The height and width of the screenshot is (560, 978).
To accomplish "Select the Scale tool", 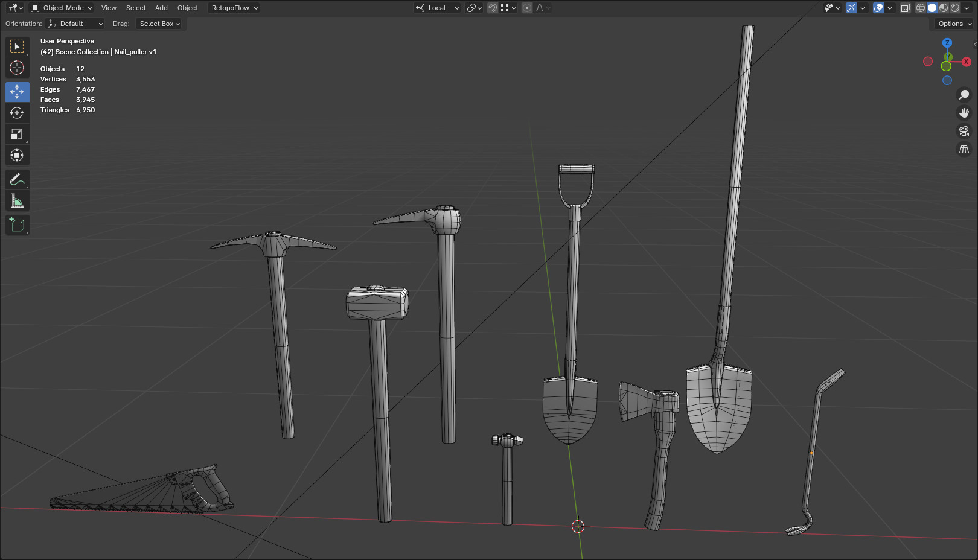I will [17, 134].
